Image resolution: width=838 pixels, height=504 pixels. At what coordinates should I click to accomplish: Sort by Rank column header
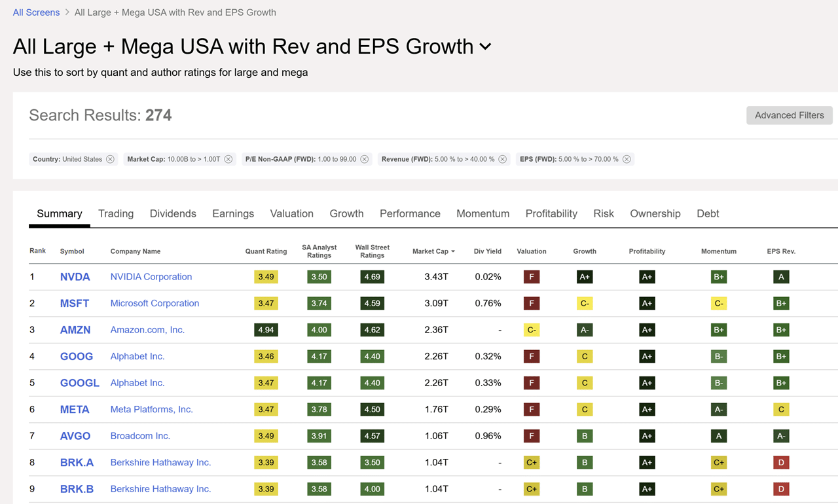(x=37, y=251)
